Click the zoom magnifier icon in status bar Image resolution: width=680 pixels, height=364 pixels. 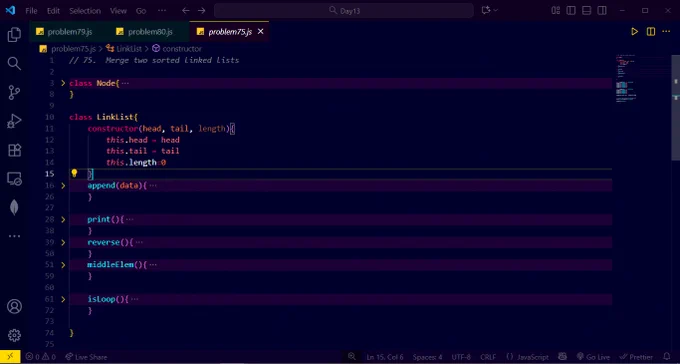tap(352, 357)
